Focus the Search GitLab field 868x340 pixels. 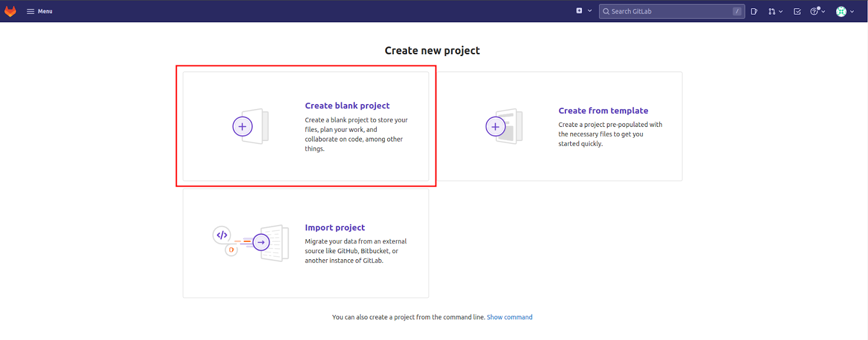tap(672, 11)
